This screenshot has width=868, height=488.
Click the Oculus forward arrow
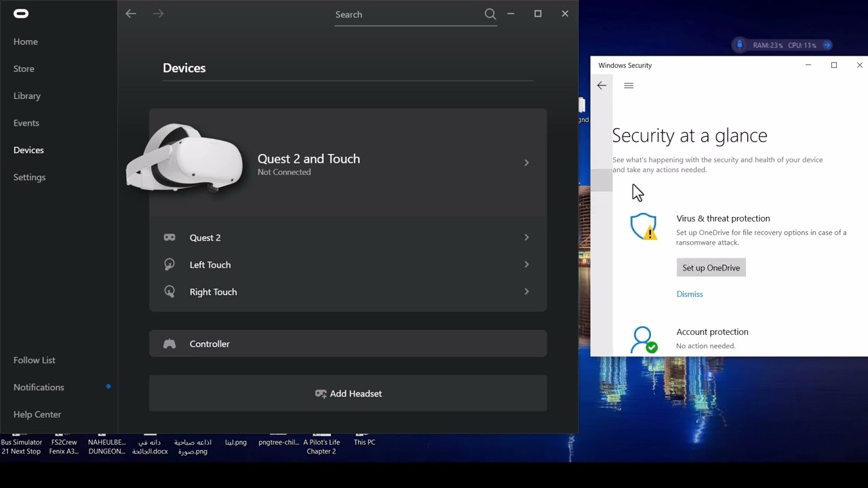click(158, 14)
